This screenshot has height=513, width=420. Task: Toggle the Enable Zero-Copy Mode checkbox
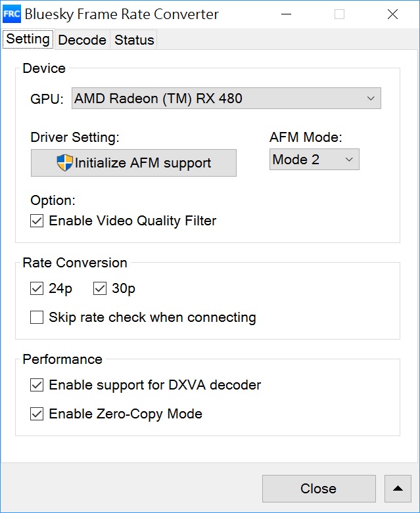click(x=37, y=414)
